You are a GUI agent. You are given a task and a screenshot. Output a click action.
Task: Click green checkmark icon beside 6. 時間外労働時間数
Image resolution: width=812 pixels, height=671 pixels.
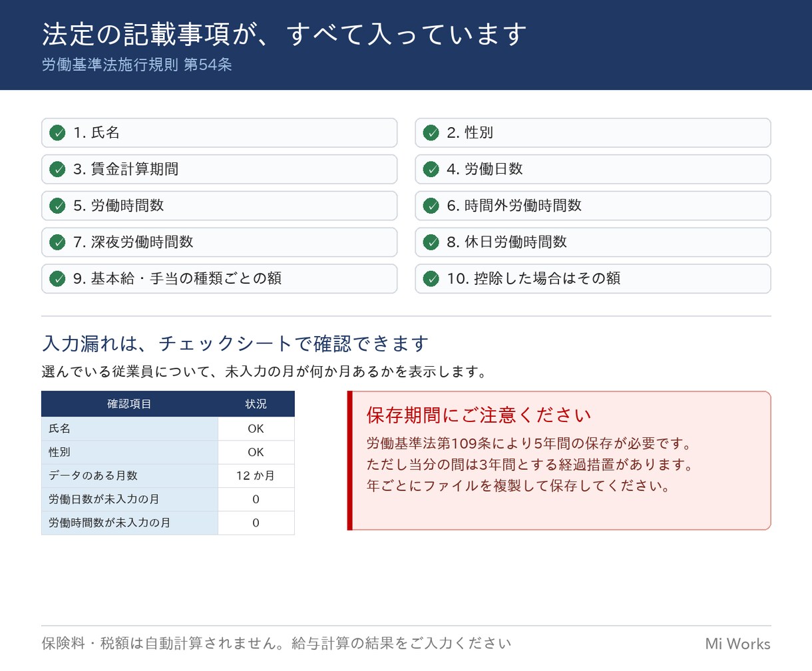(431, 206)
